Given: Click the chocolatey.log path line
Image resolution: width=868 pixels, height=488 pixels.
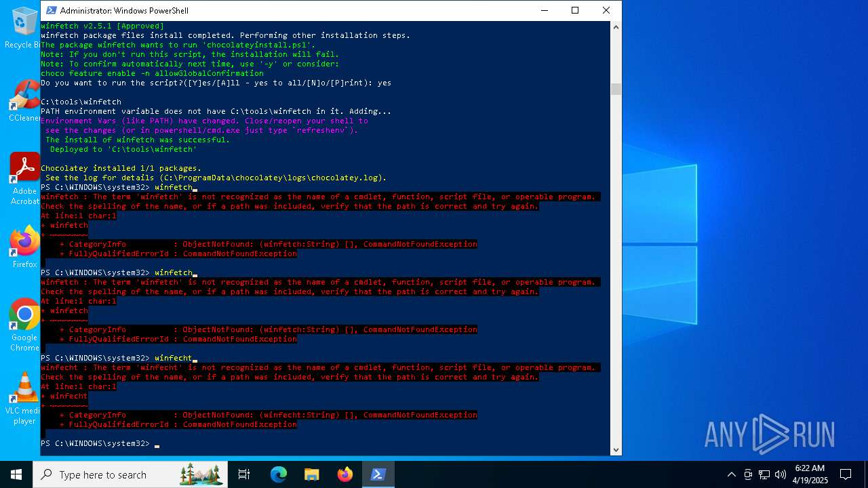Looking at the screenshot, I should tap(216, 178).
